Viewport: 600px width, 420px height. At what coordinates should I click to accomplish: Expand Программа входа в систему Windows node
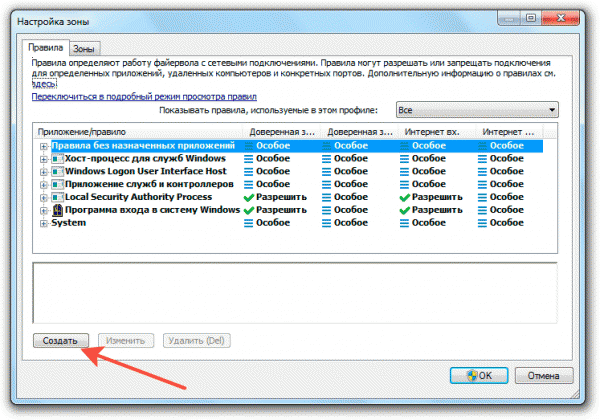pyautogui.click(x=44, y=211)
